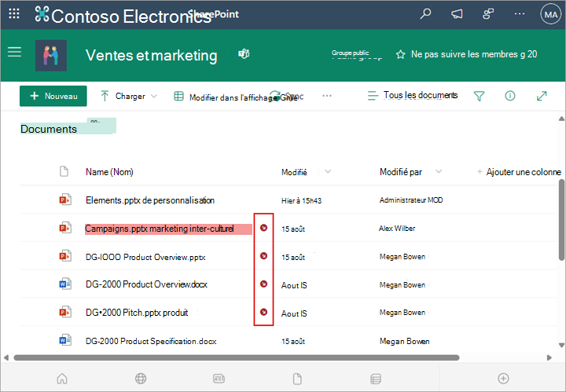Click the horizontal scrollbar thumb
The width and height of the screenshot is (566, 392).
[237, 357]
